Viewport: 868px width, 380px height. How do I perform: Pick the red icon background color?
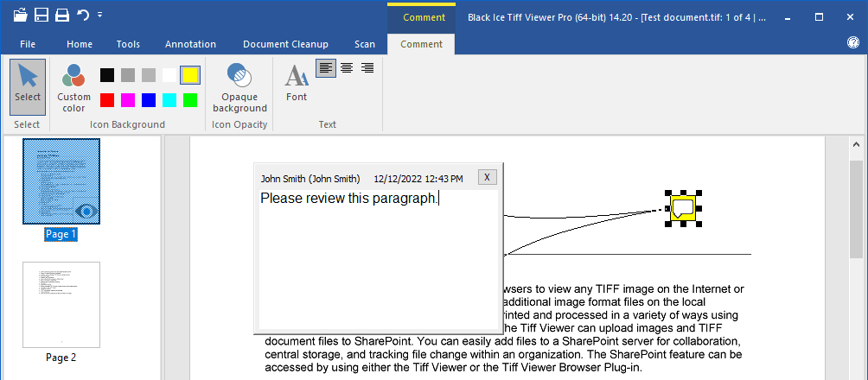click(107, 100)
